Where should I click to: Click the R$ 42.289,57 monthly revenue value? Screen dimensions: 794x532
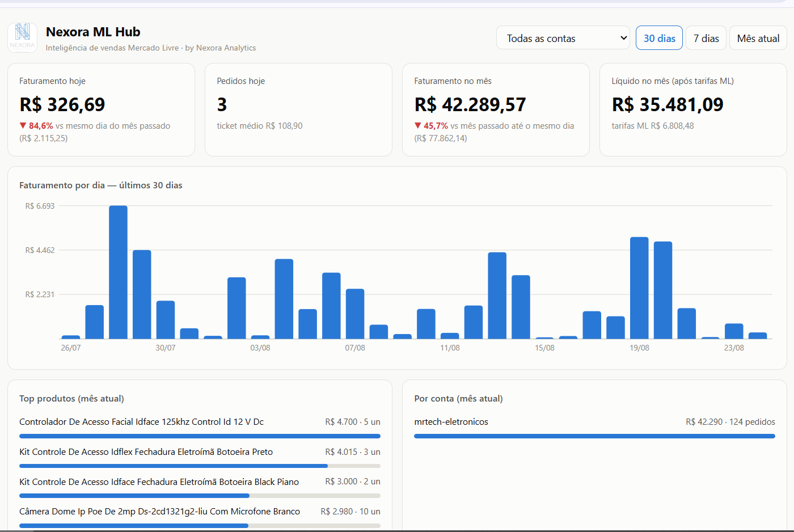click(470, 104)
